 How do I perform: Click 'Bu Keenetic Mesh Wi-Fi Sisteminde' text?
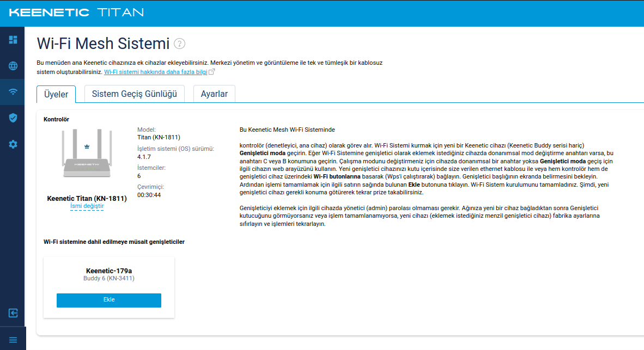[x=287, y=130]
